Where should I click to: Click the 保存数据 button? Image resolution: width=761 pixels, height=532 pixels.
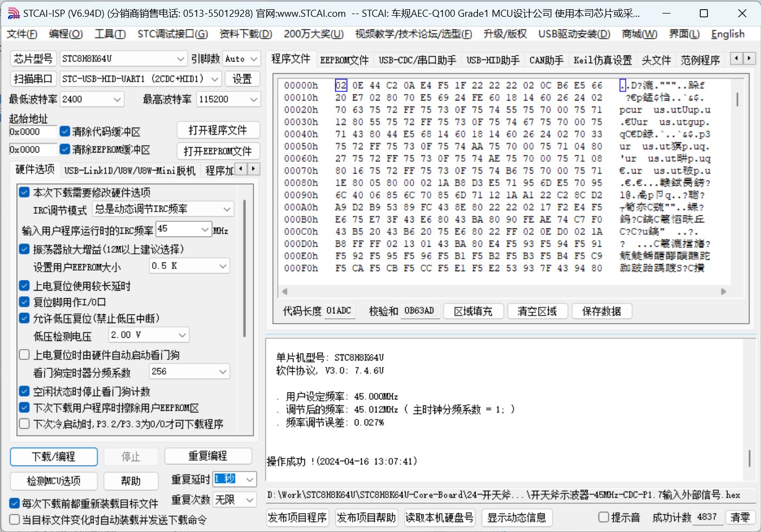602,311
